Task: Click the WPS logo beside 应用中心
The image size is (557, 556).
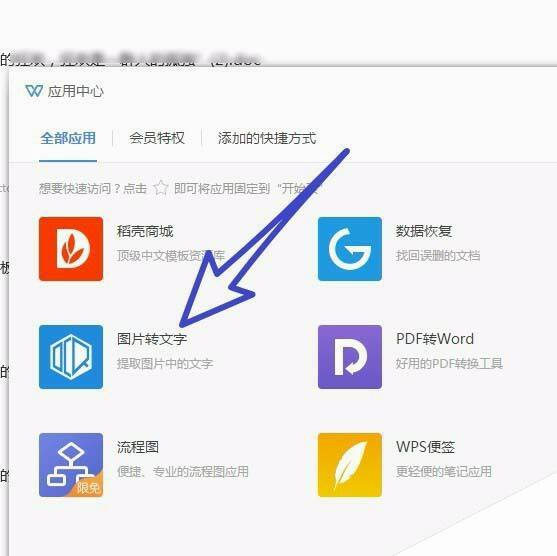Action: click(x=34, y=91)
